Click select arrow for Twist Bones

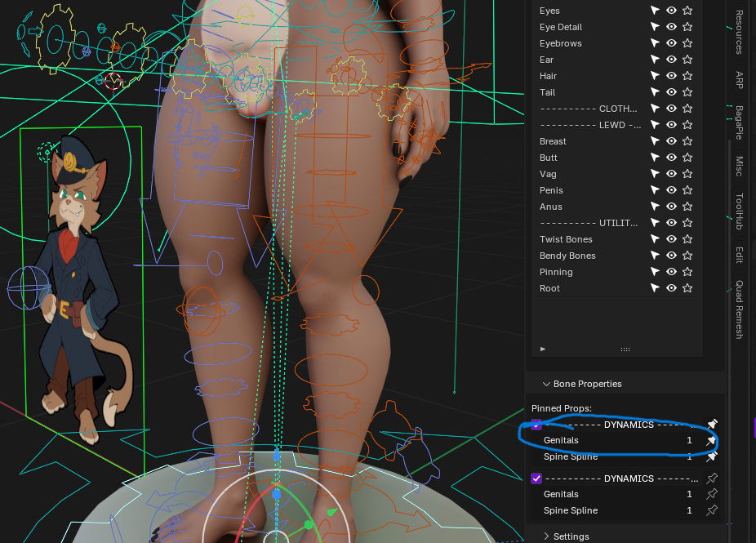pyautogui.click(x=655, y=239)
